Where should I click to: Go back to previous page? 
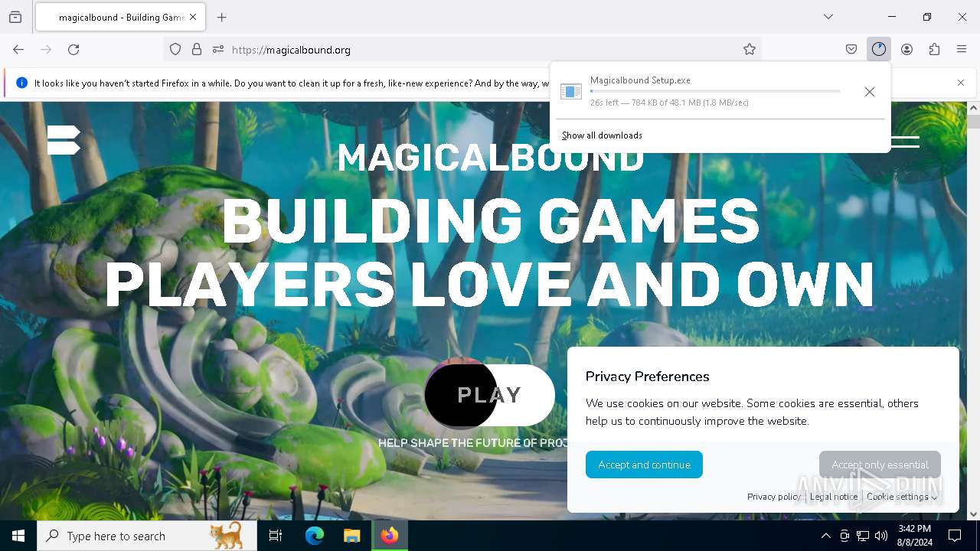(x=18, y=50)
